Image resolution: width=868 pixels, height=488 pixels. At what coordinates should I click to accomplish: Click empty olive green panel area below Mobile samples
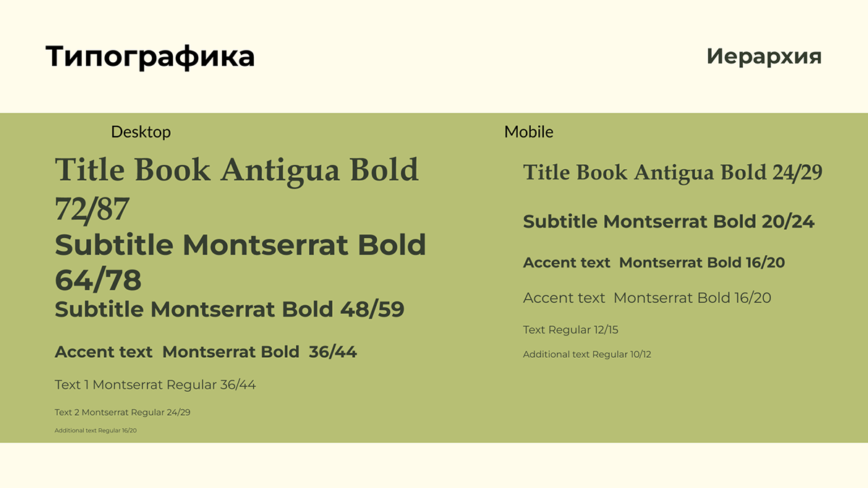coord(673,405)
